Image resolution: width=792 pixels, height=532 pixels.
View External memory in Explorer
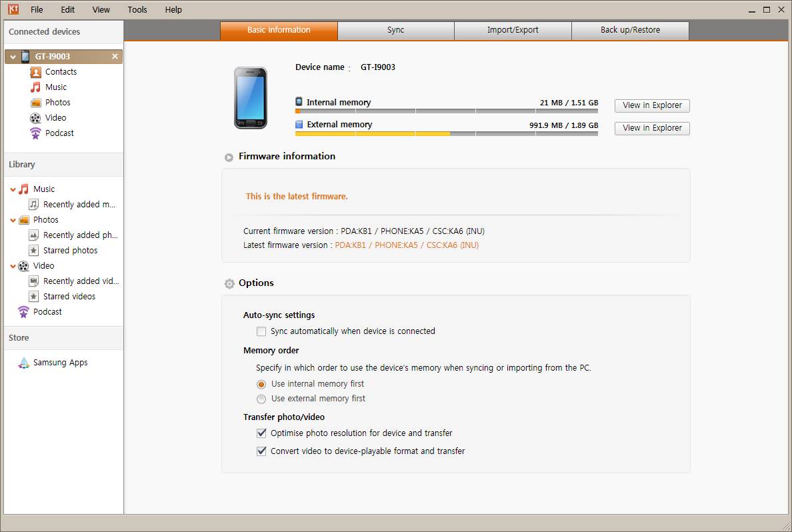click(x=652, y=128)
